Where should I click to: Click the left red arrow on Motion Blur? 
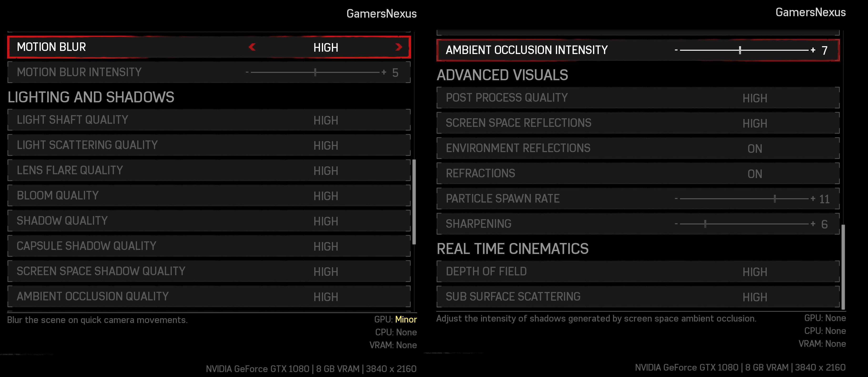point(252,47)
